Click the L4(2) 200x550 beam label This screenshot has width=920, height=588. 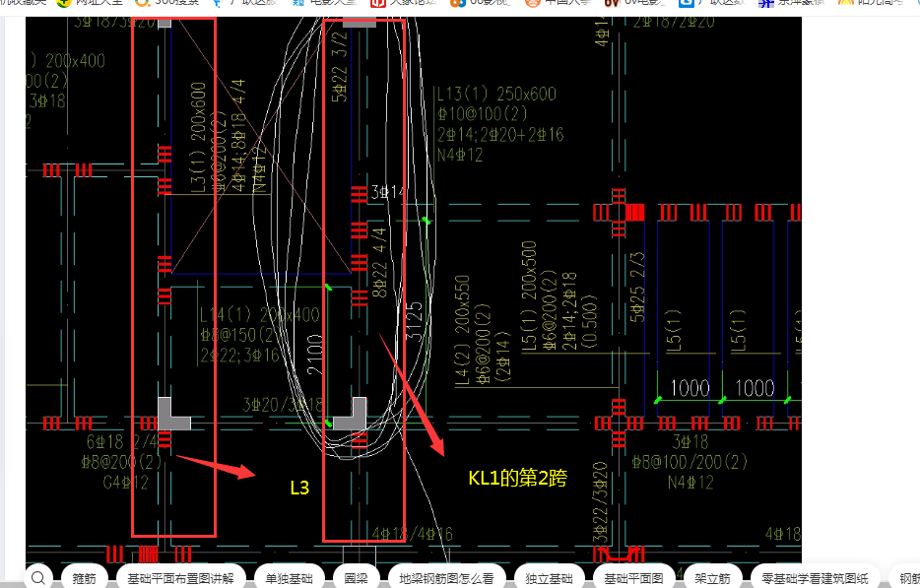pos(463,330)
